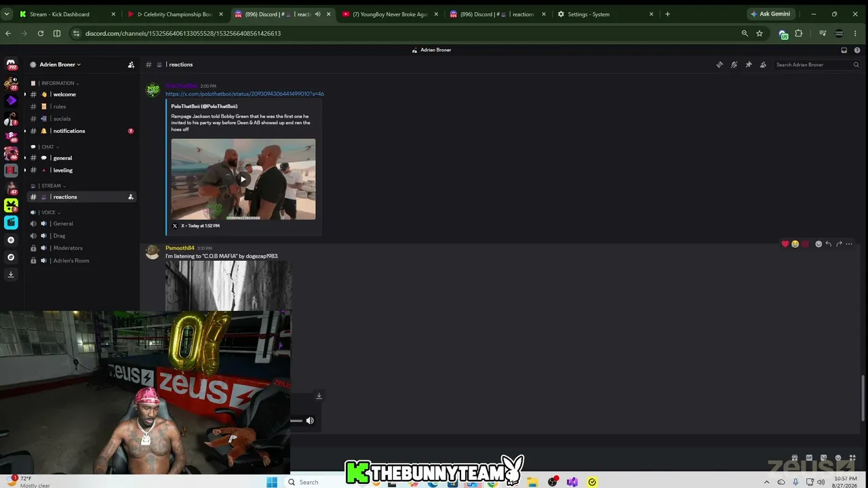Switch to Stream - Kick Dashboard tab
Viewport: 868px width, 488px height.
66,14
